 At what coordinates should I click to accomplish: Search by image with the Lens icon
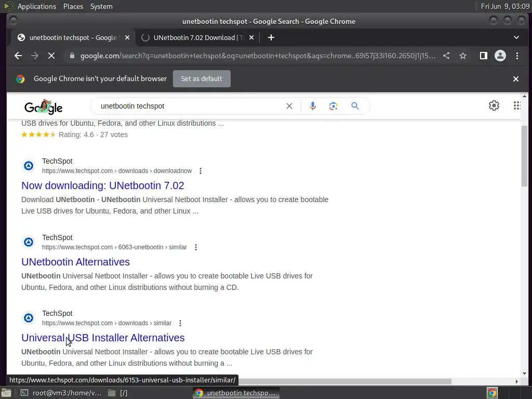334,106
